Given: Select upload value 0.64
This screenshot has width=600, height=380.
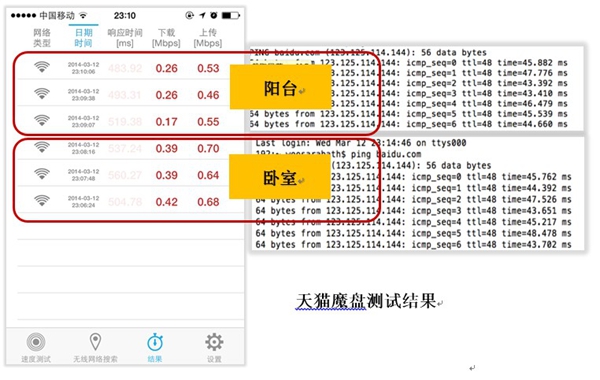Looking at the screenshot, I should pyautogui.click(x=208, y=175).
